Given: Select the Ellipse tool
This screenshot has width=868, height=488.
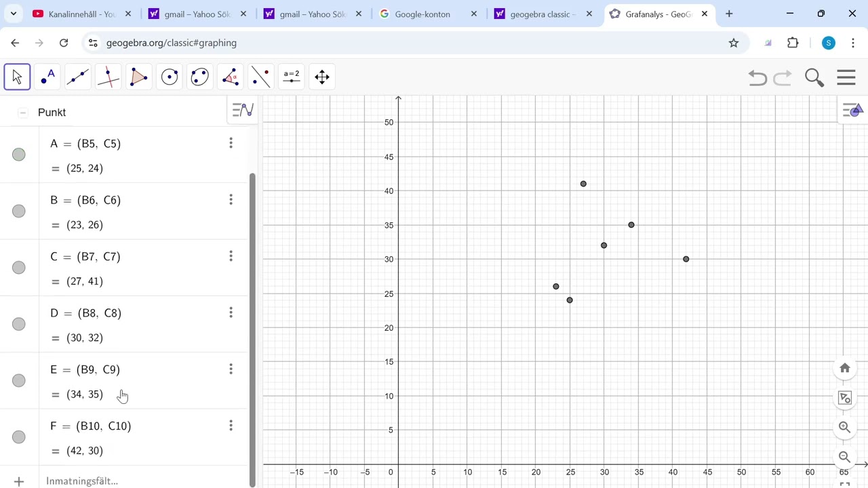Looking at the screenshot, I should click(x=200, y=77).
